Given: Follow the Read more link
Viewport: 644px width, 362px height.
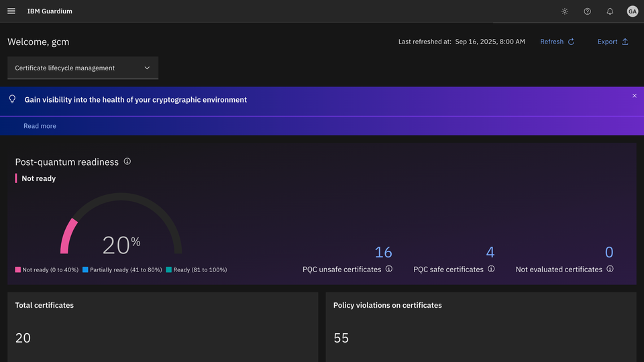Looking at the screenshot, I should 40,126.
